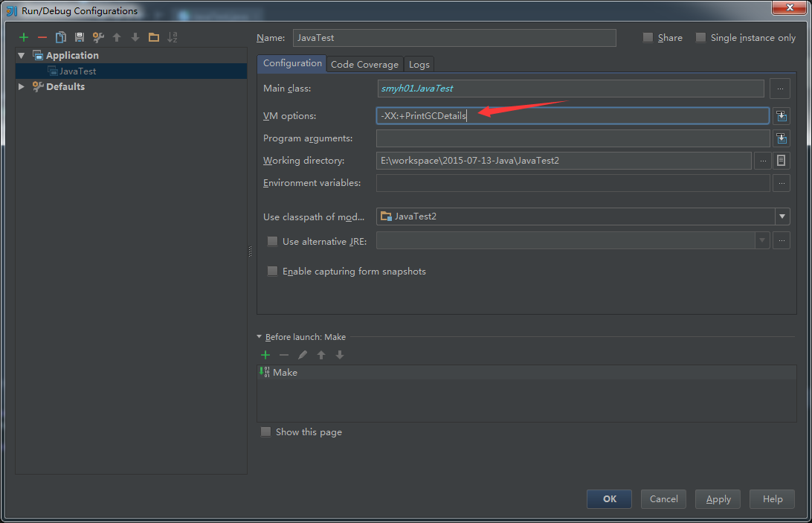Image resolution: width=812 pixels, height=523 pixels.
Task: Click into the Program arguments field
Action: 573,138
